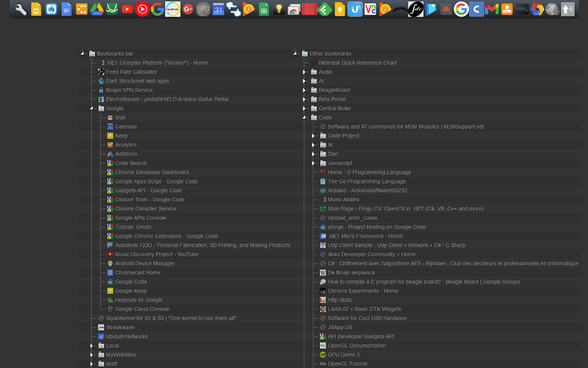The width and height of the screenshot is (588, 368).
Task: Launch the VNC viewer from the taskbar
Action: tap(371, 8)
